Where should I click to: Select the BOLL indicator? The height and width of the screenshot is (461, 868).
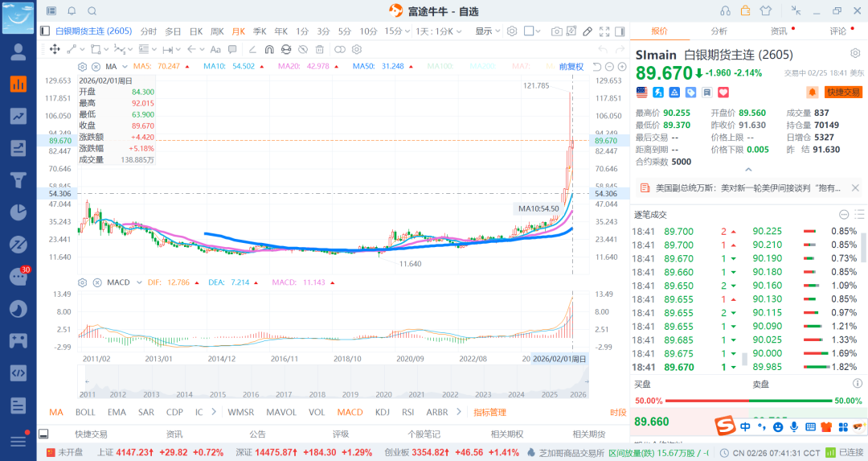pyautogui.click(x=85, y=412)
